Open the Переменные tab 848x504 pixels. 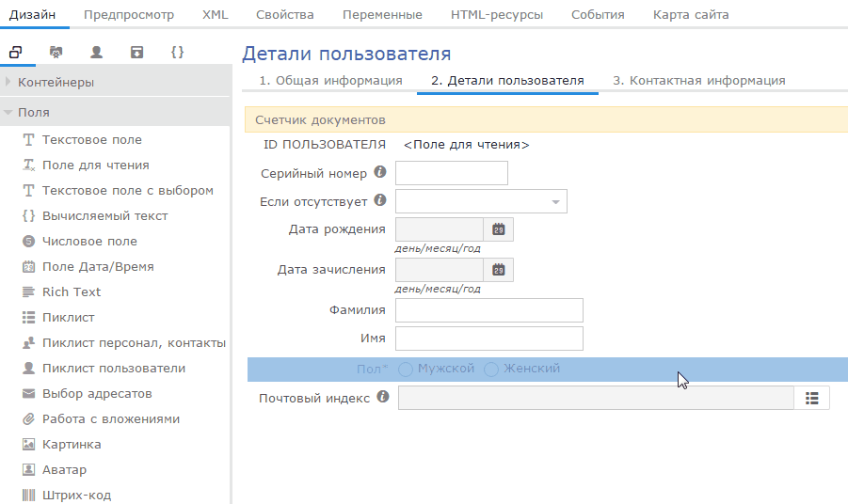[x=382, y=15]
